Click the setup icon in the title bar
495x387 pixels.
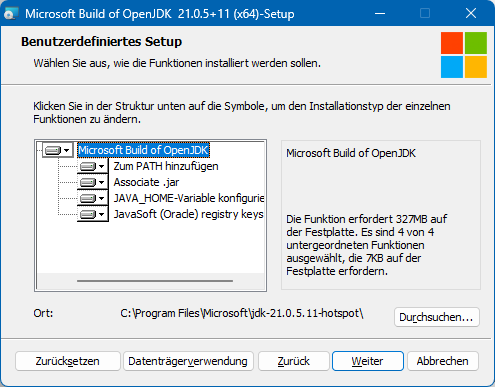(10, 14)
